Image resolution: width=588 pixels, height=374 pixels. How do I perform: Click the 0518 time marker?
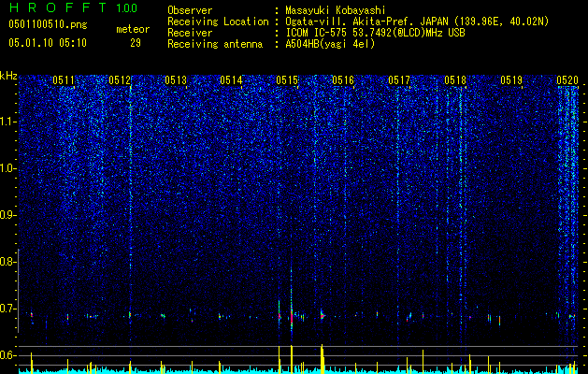[455, 79]
